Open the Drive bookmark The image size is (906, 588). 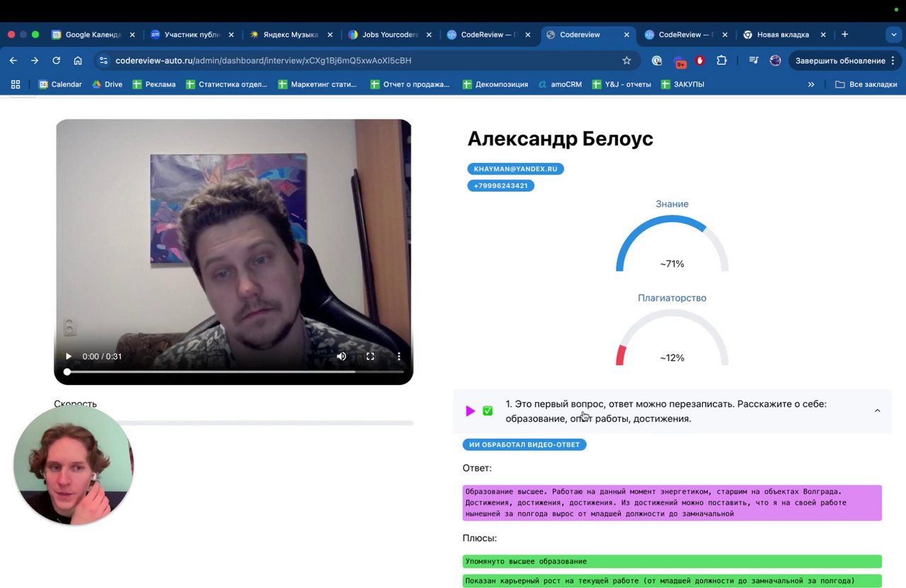107,84
